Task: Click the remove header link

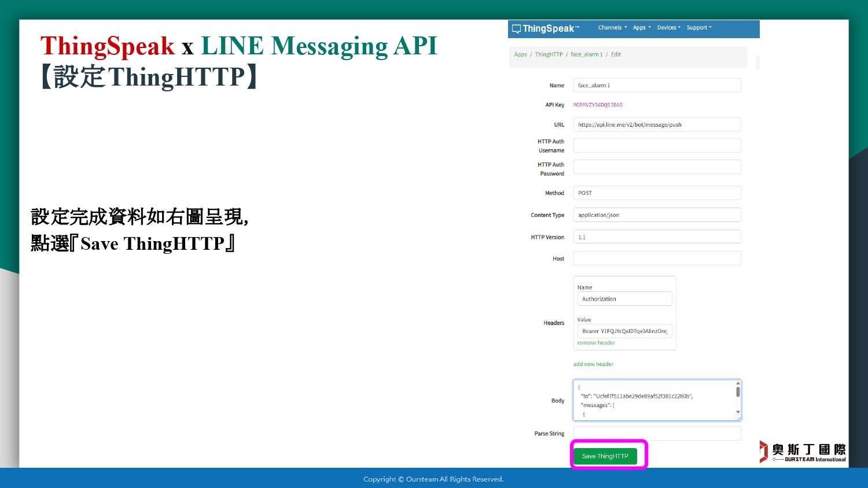Action: pos(596,343)
